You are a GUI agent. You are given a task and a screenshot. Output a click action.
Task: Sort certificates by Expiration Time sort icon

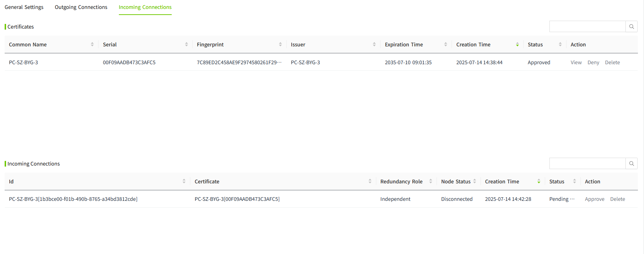446,45
